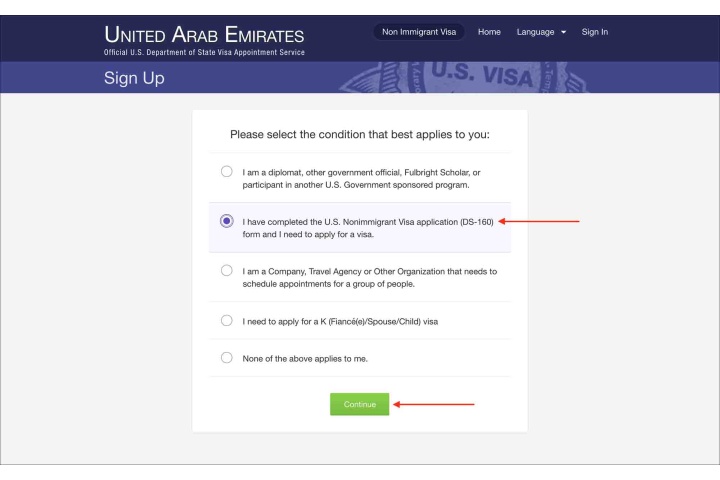Click the caret arrow beside Language
Image resolution: width=720 pixels, height=480 pixels.
(565, 34)
